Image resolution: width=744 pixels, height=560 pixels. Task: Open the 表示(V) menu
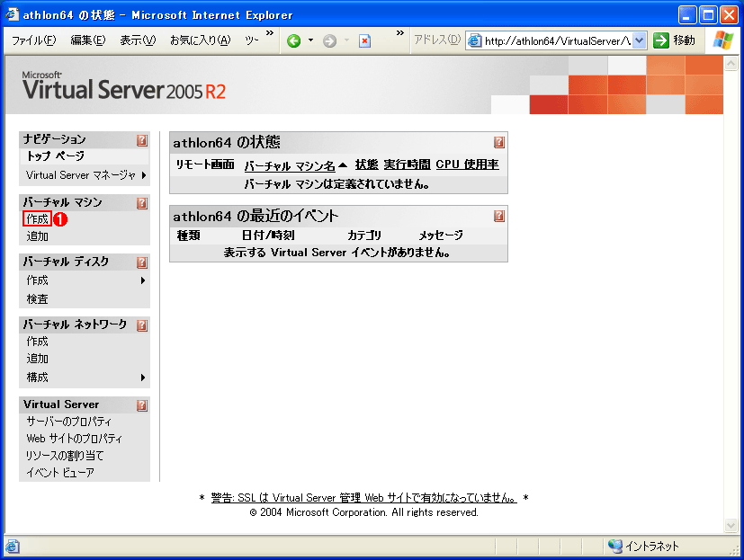point(138,40)
